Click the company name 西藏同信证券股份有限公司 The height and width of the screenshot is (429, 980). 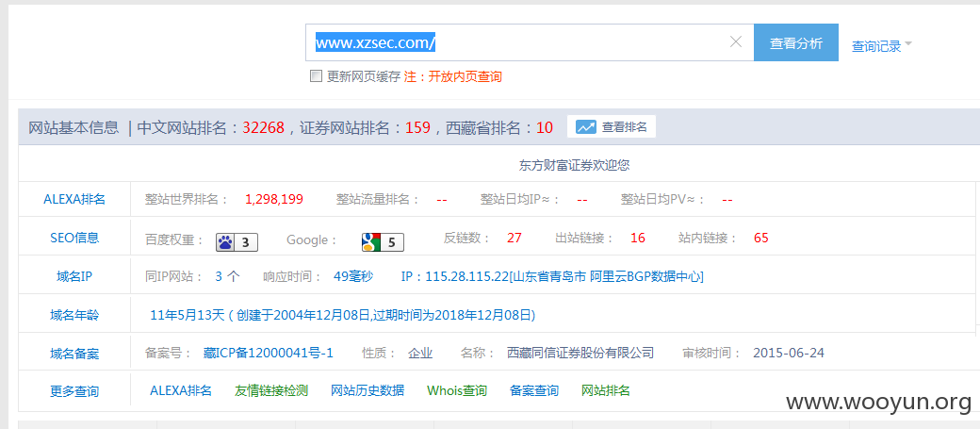[x=580, y=354]
